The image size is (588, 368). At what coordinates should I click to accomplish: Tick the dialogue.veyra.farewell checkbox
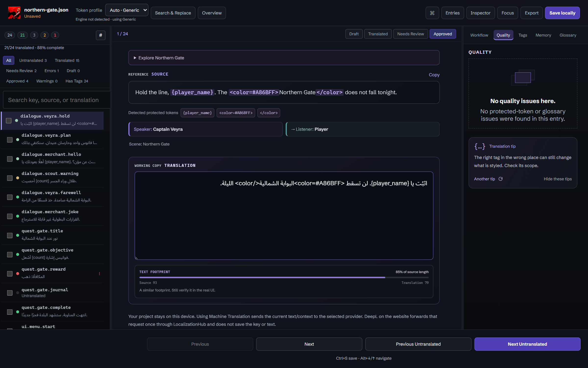pyautogui.click(x=10, y=197)
